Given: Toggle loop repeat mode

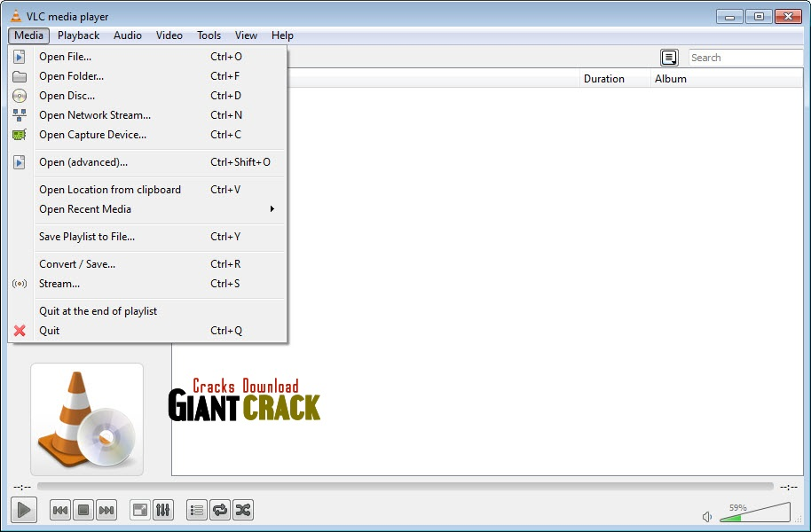Looking at the screenshot, I should point(220,511).
